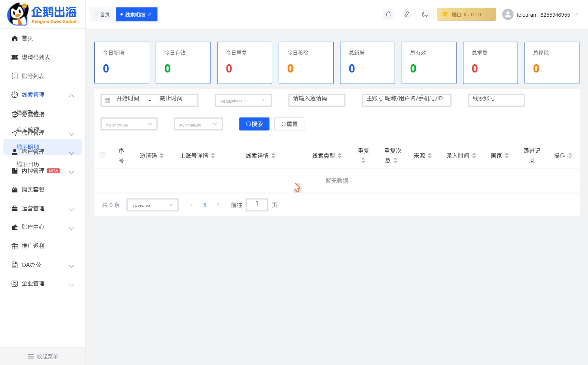Viewport: 588px width, 365px height.
Task: Click the OA办公 document icon
Action: click(14, 265)
